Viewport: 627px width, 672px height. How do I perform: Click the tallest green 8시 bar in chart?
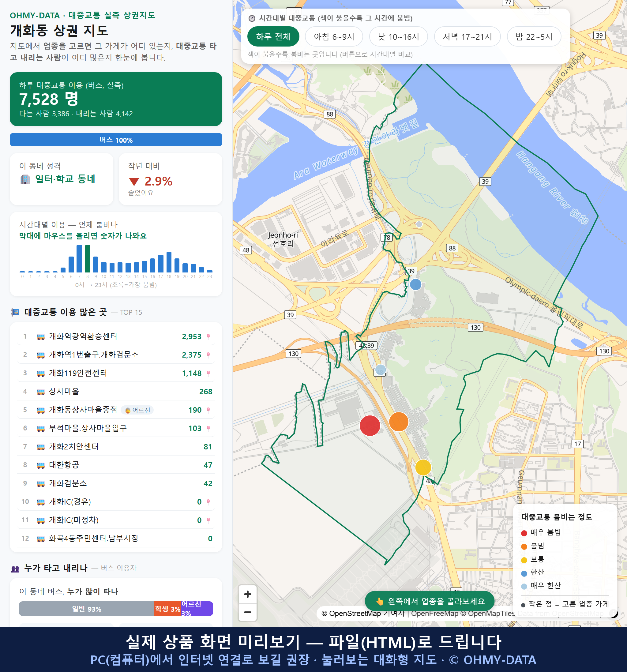pos(88,259)
